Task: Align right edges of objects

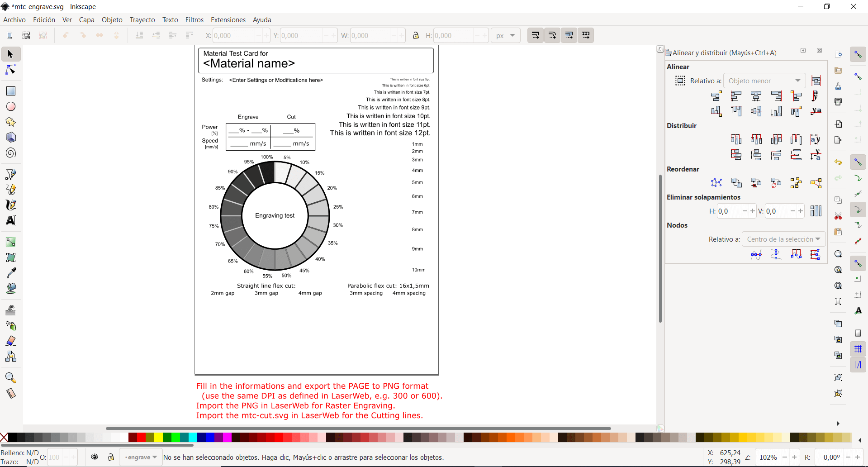Action: [x=776, y=96]
